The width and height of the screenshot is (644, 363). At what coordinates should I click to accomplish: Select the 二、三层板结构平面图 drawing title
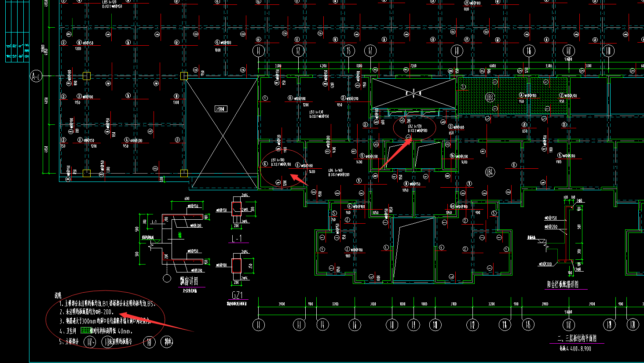pyautogui.click(x=577, y=338)
